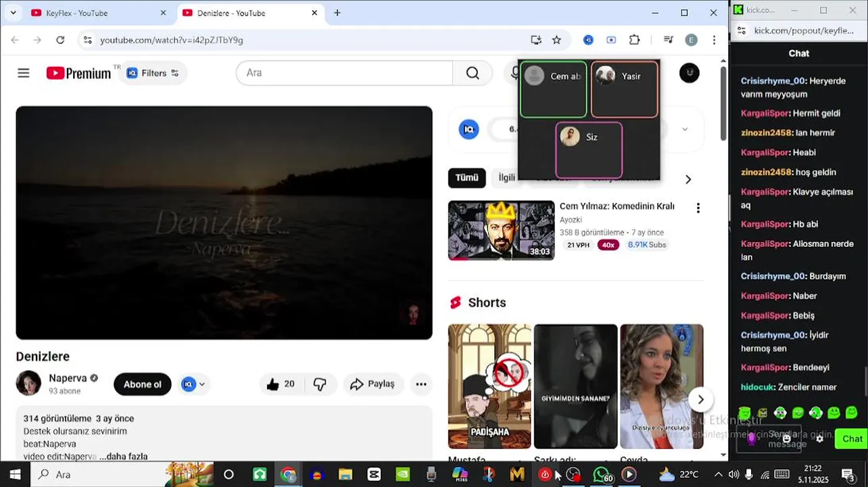View site information icon in address bar
868x487 pixels.
click(x=87, y=40)
